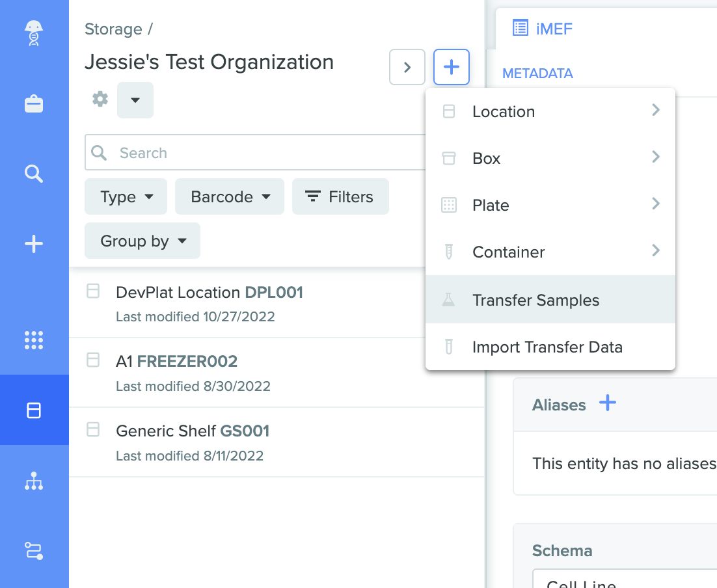The image size is (717, 588).
Task: Open the Group by dropdown
Action: 142,241
